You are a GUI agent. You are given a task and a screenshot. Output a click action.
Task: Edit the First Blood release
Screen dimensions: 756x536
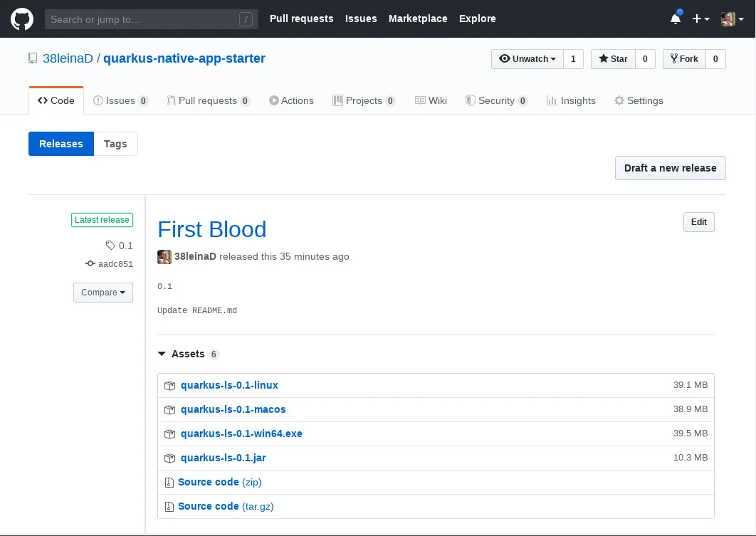click(698, 221)
